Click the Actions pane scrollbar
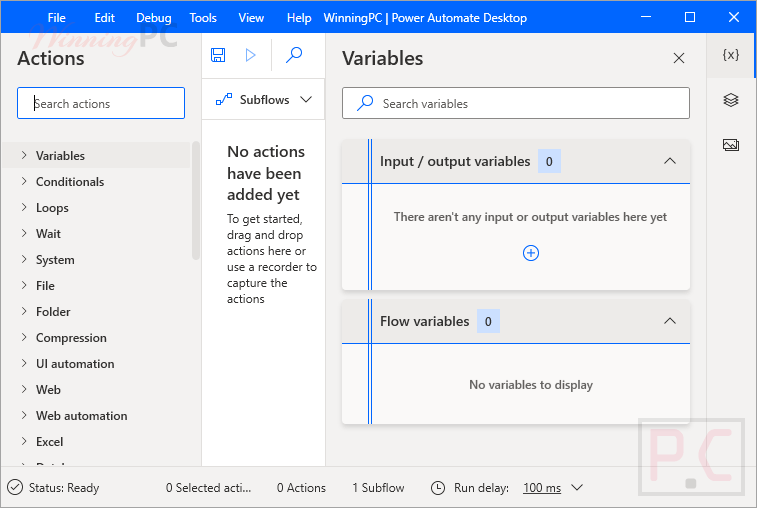Image resolution: width=757 pixels, height=508 pixels. tap(196, 200)
